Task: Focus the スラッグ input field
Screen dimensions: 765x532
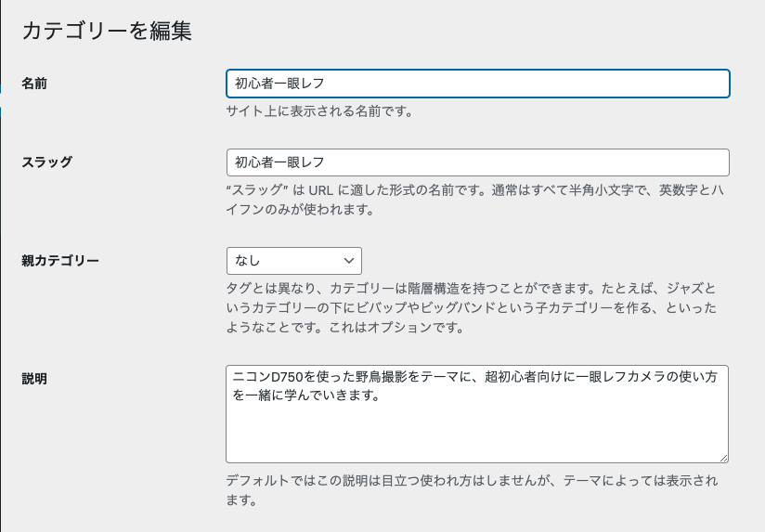Action: click(478, 162)
